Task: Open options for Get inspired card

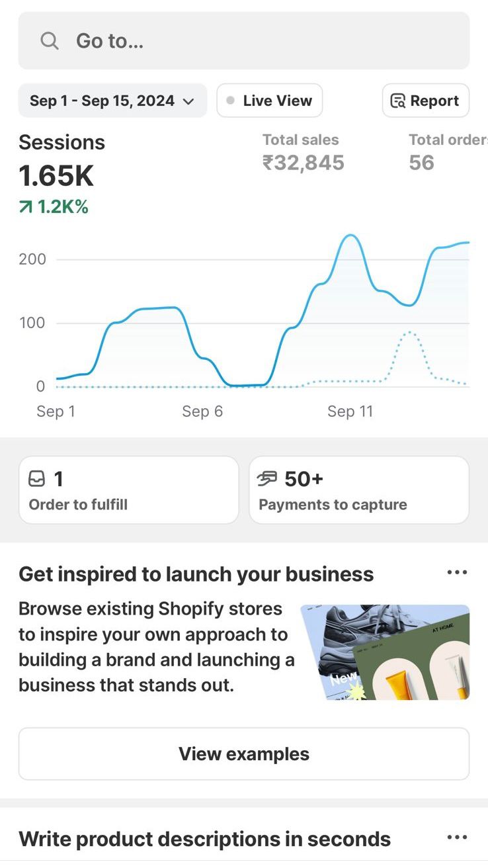Action: click(x=457, y=573)
